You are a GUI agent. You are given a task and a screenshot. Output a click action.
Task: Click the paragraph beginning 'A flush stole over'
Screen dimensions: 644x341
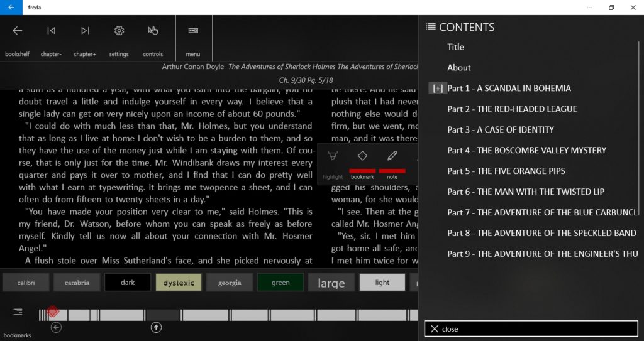coord(169,260)
